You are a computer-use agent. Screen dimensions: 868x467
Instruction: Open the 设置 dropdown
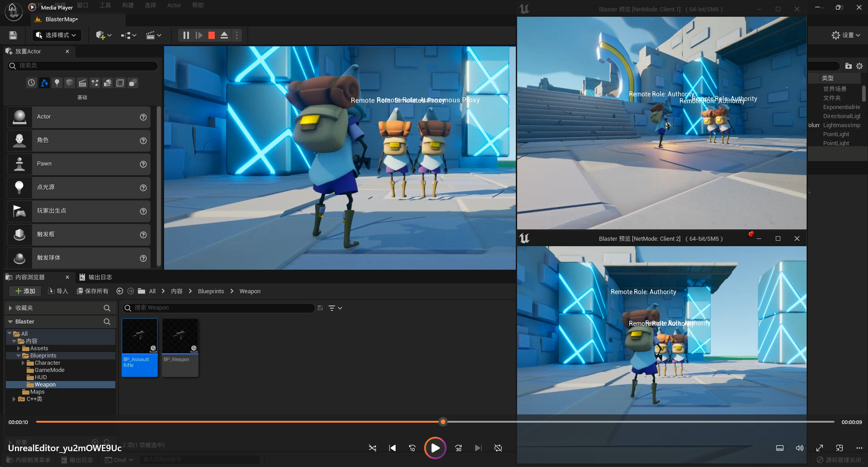[x=846, y=35]
